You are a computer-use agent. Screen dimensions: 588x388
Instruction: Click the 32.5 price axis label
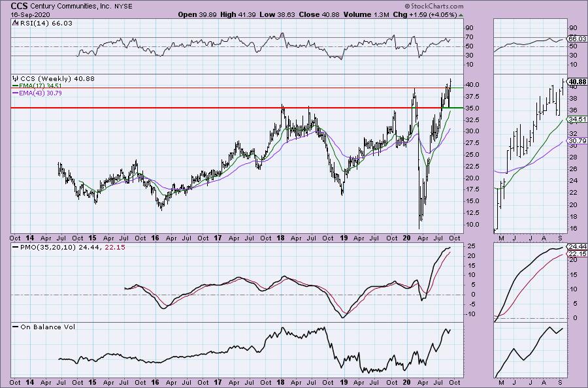tap(472, 120)
